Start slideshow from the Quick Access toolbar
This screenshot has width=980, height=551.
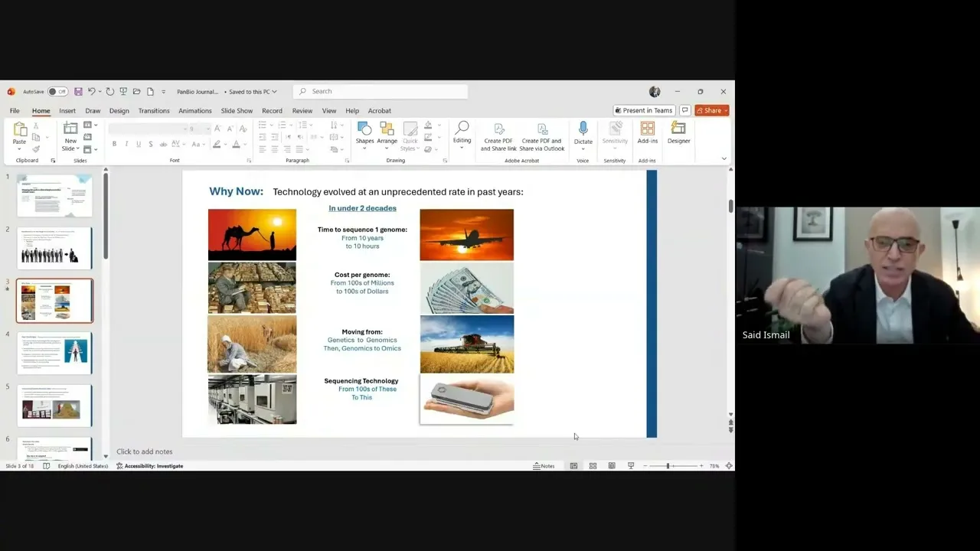[x=123, y=92]
